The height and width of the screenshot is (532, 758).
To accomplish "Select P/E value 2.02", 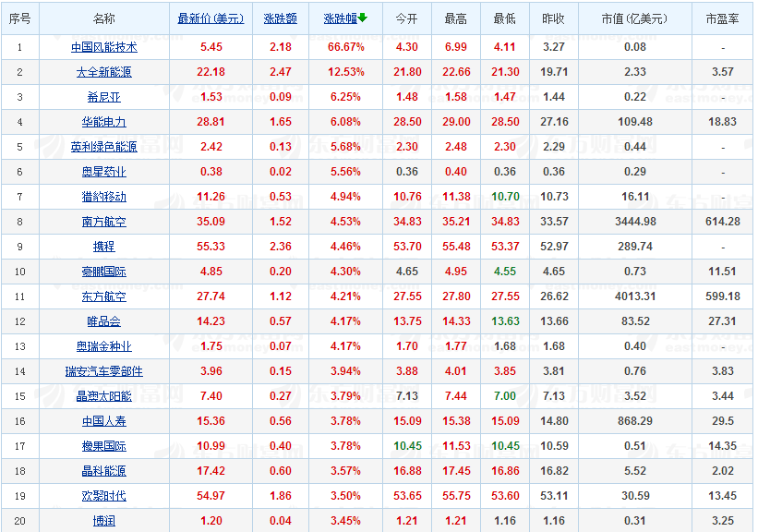I will point(723,471).
